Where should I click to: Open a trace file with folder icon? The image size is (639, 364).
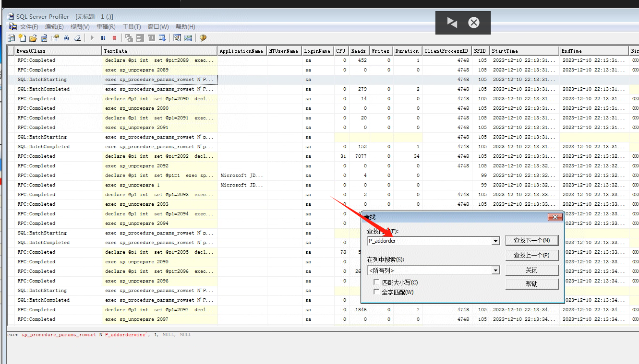[33, 38]
